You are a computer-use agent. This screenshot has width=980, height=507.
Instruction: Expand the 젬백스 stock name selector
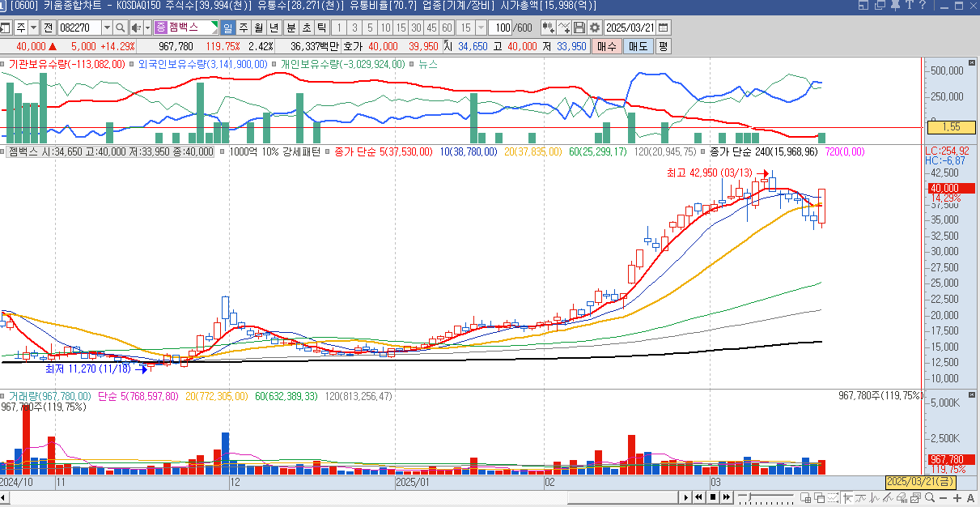click(186, 28)
